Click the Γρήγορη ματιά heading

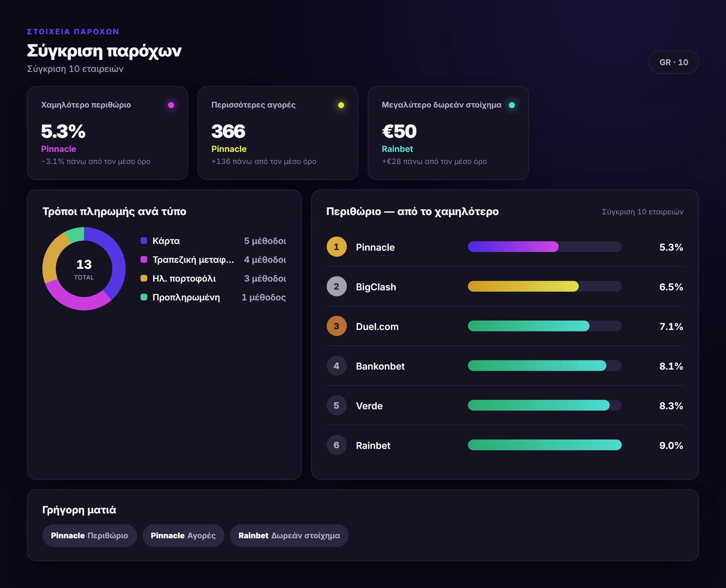coord(79,510)
